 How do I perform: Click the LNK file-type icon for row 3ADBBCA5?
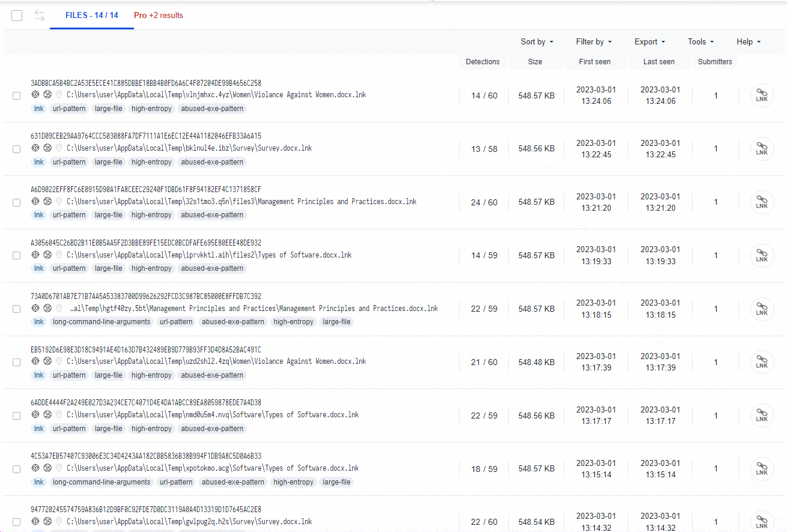762,95
